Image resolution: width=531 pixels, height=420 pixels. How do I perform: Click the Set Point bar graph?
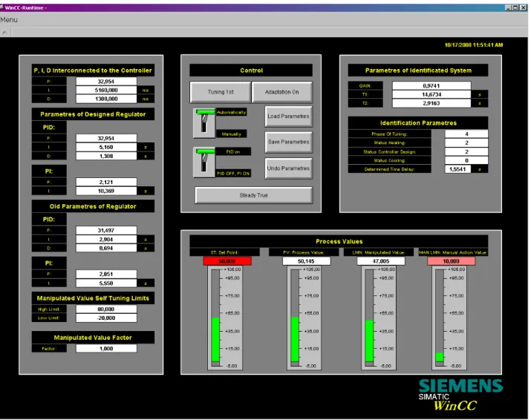(x=225, y=318)
